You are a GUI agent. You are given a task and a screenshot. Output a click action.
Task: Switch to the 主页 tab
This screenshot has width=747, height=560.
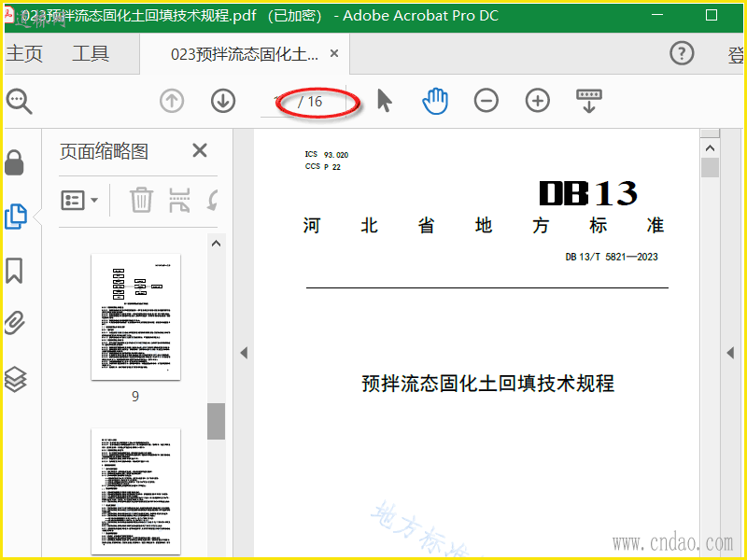pos(24,53)
